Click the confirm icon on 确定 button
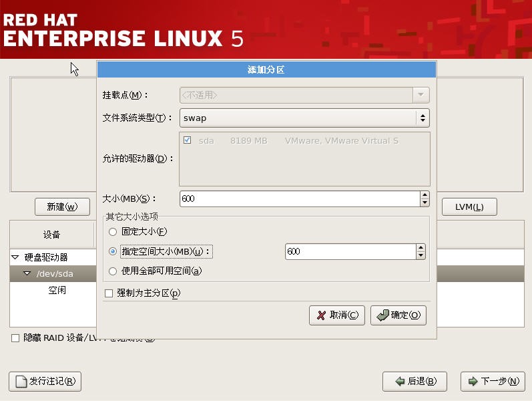The image size is (532, 401). [382, 315]
